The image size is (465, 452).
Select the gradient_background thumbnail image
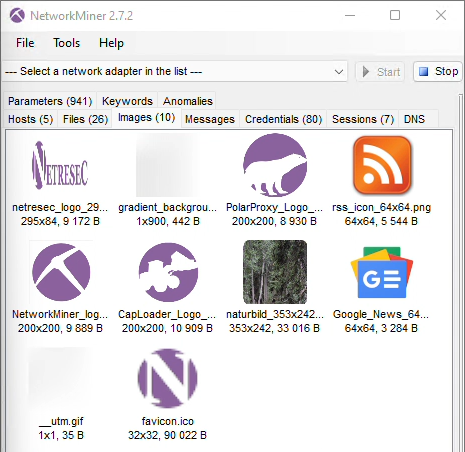(167, 165)
